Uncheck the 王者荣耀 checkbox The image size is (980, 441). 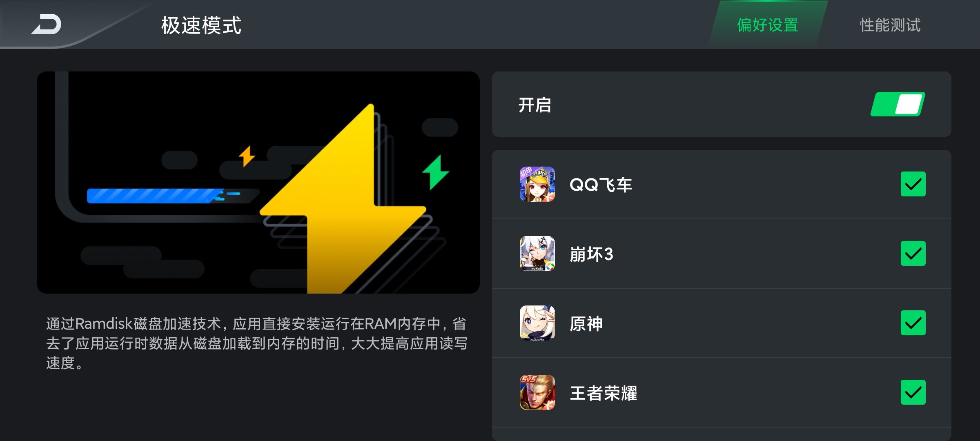pos(913,392)
